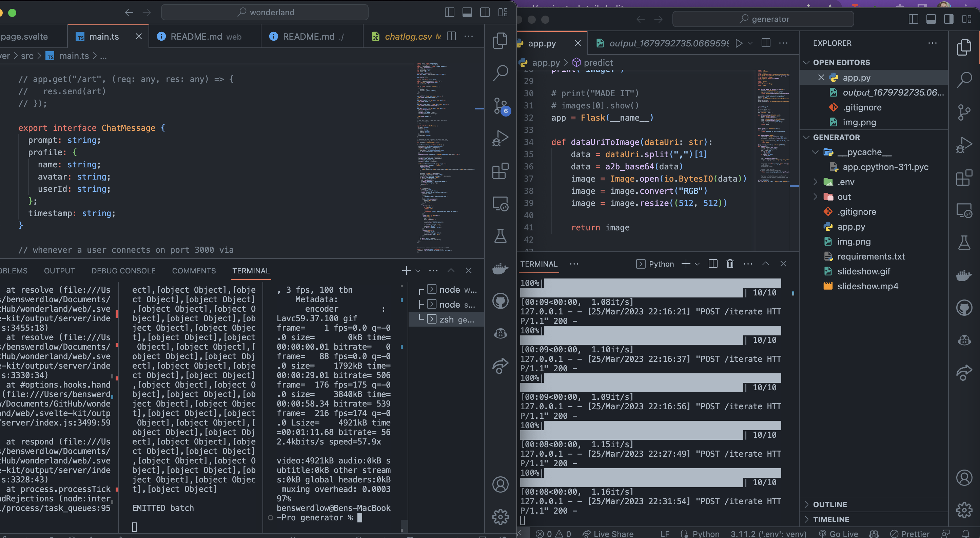Select the zsh terminal in the terminal list

pos(452,319)
